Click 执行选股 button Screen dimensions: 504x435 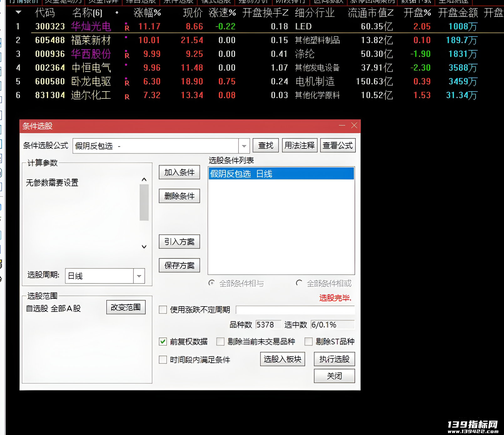[335, 359]
